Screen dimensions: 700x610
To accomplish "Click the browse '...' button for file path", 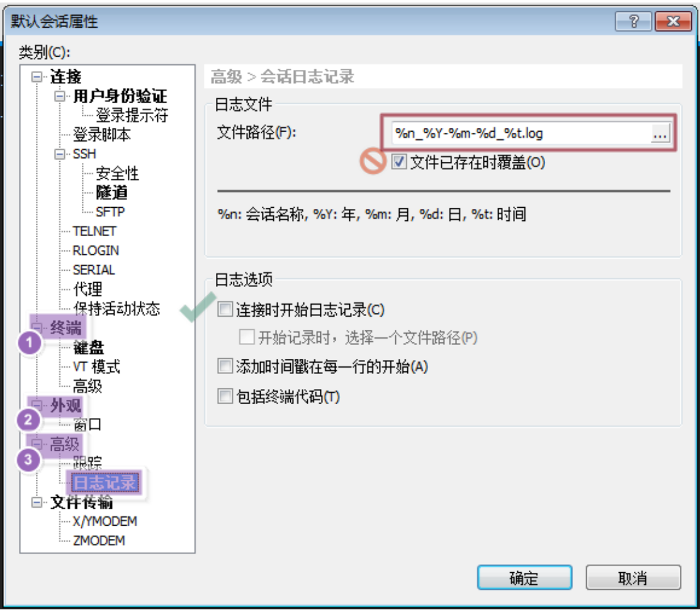I will click(660, 134).
